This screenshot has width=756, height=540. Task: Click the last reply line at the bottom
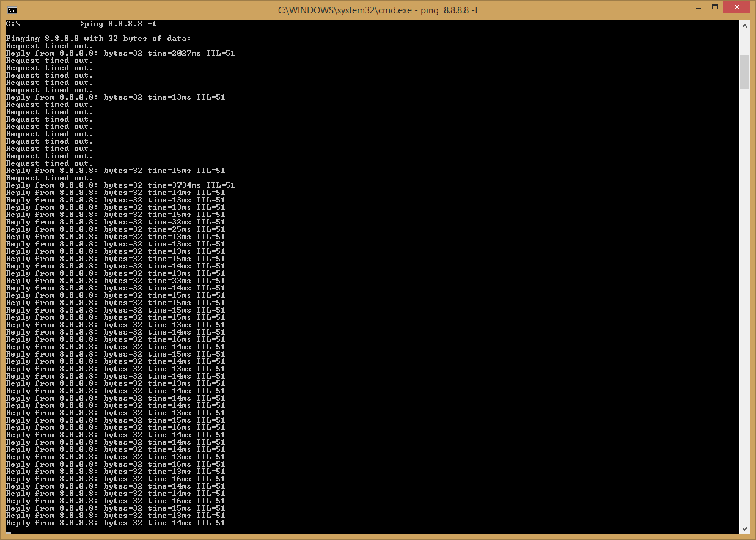tap(116, 523)
